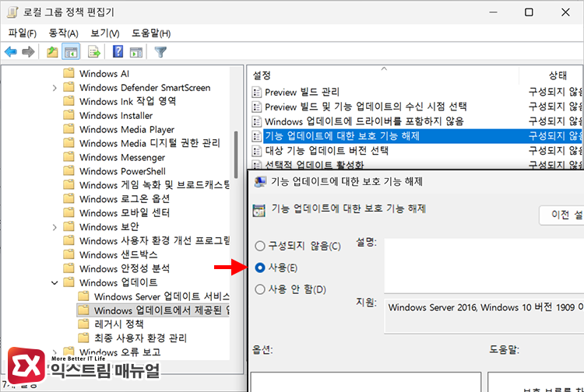Click the Back arrow toolbar icon
Viewport: 584px width, 392px height.
[11, 52]
